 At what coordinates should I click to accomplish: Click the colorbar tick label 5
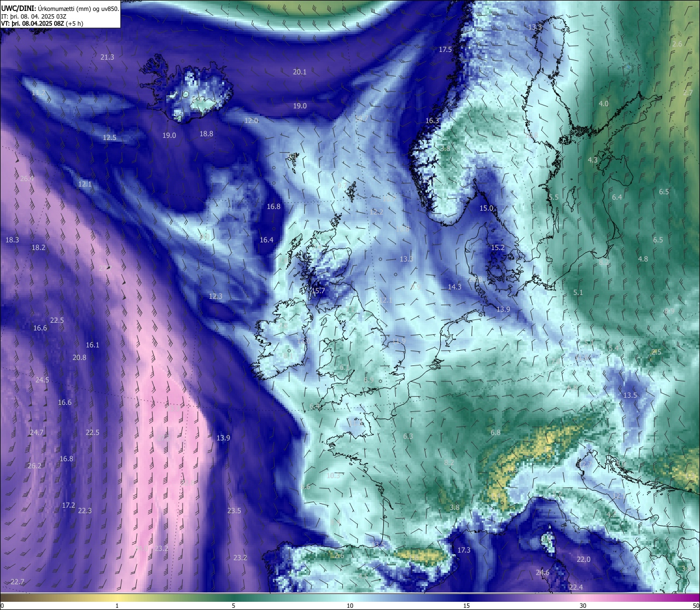click(234, 605)
